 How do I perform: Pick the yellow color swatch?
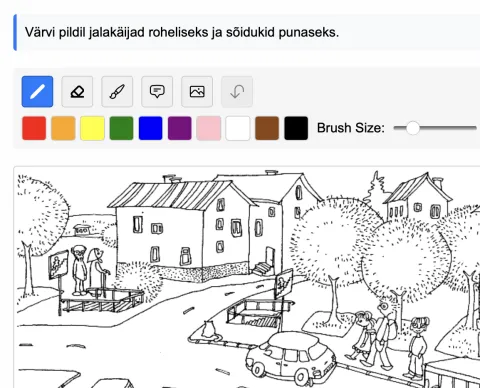click(x=92, y=128)
